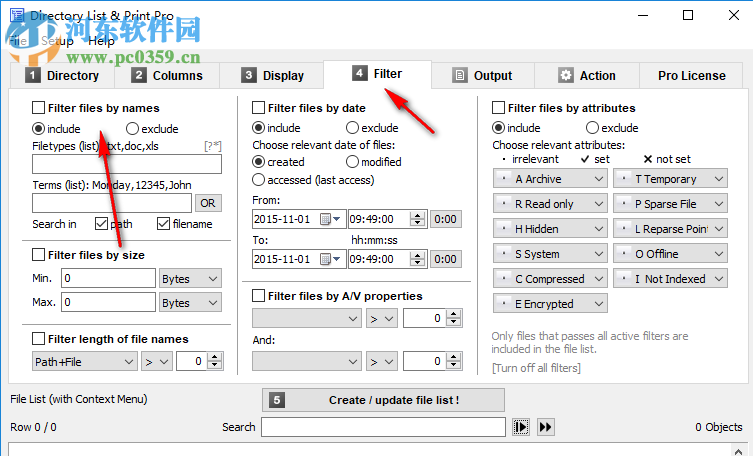Open the Min size Bytes unit dropdown

[x=190, y=278]
